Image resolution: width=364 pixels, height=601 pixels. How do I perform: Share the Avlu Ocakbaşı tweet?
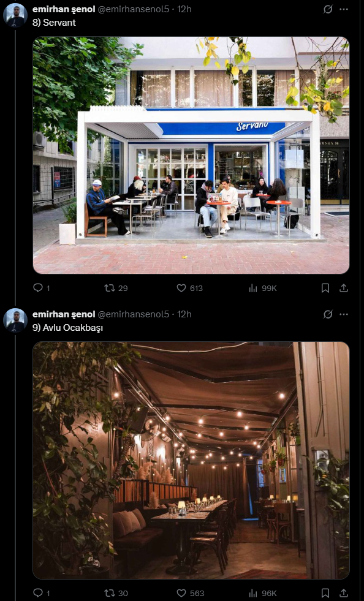344,593
